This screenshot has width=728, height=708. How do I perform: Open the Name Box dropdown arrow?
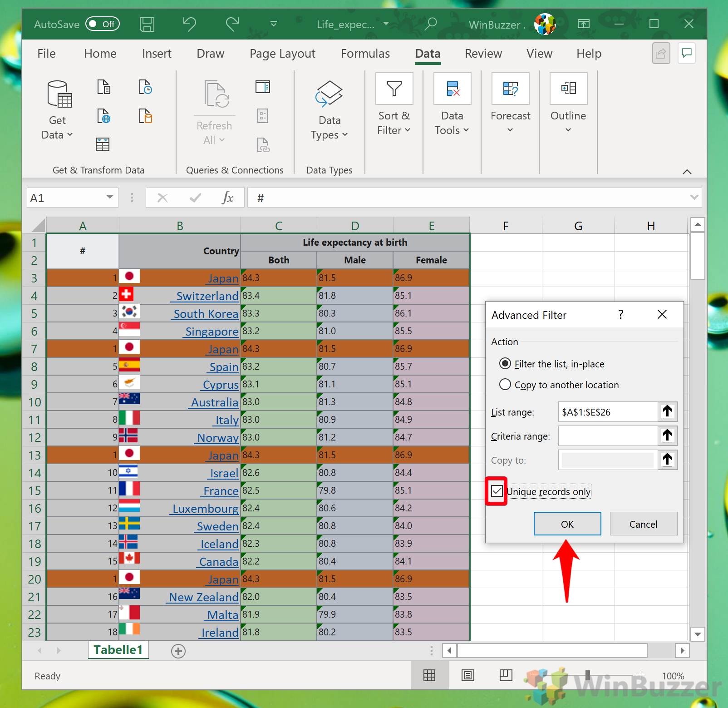coord(109,198)
